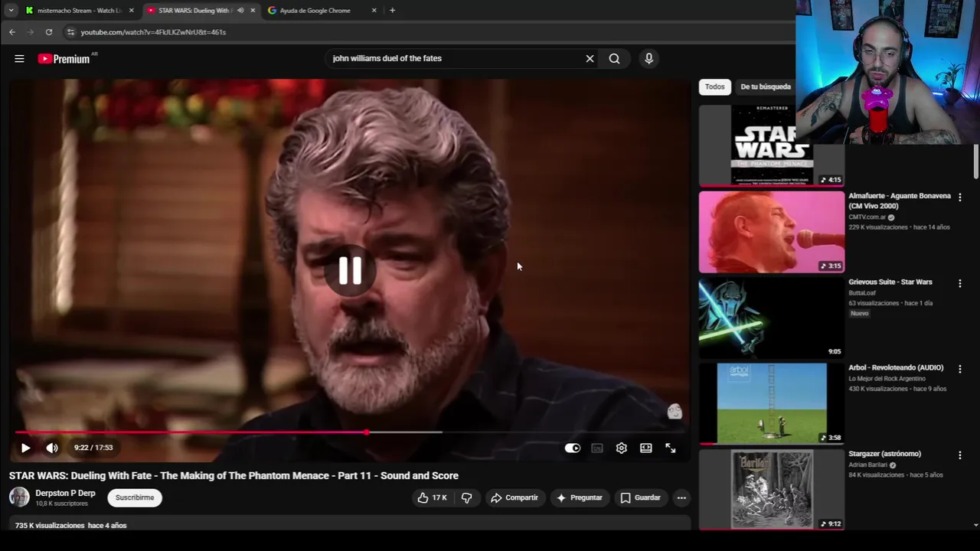980x551 pixels.
Task: Click the Adrian Barilari channel name
Action: tap(868, 465)
